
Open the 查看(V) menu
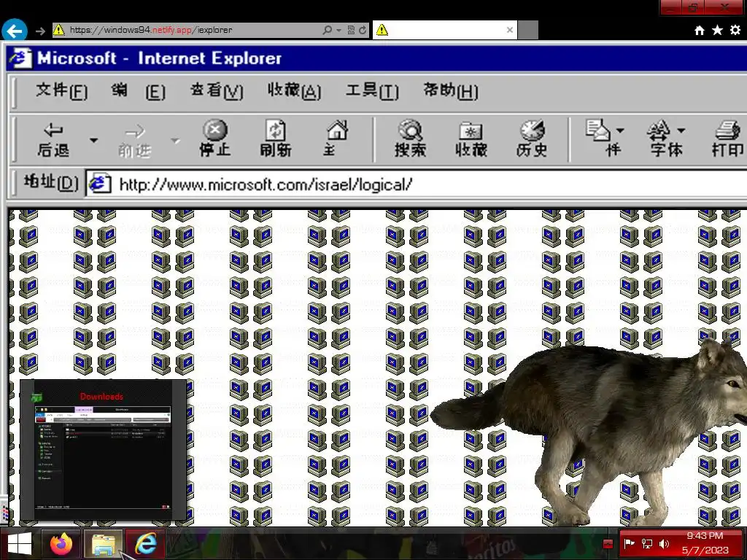(x=217, y=90)
